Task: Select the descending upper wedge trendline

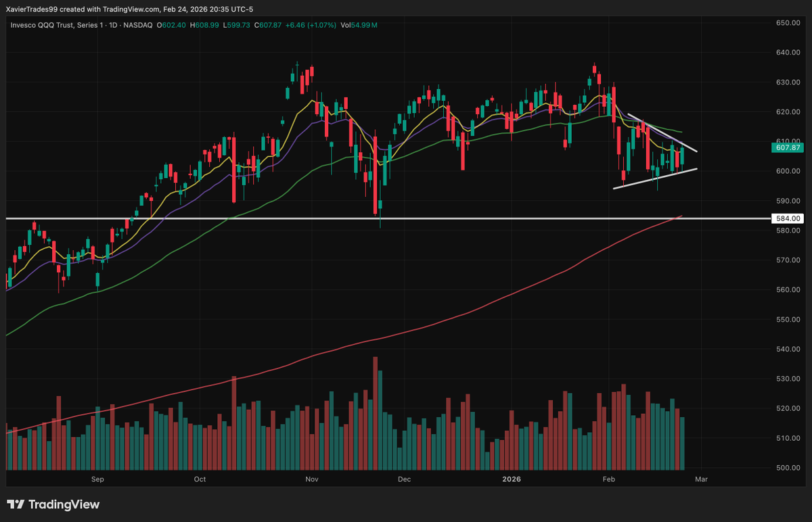Action: tap(662, 132)
